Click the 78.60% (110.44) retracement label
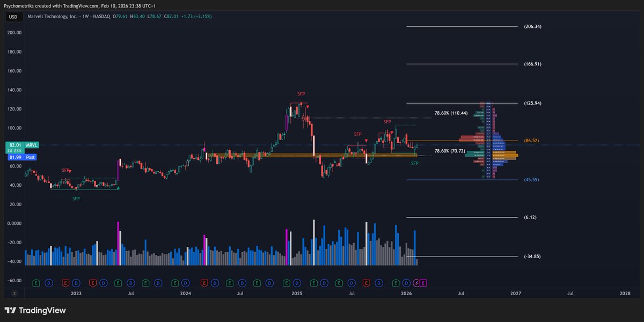Image resolution: width=644 pixels, height=322 pixels. [x=451, y=113]
